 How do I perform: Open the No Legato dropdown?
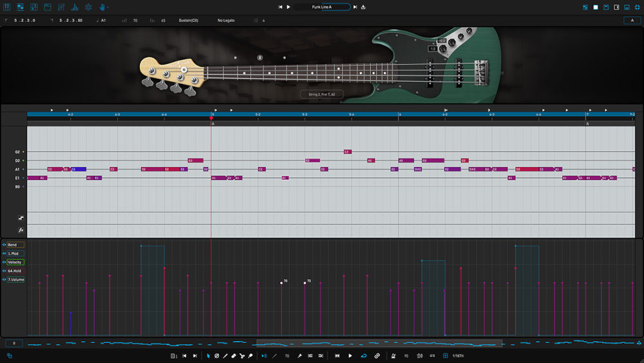point(226,21)
